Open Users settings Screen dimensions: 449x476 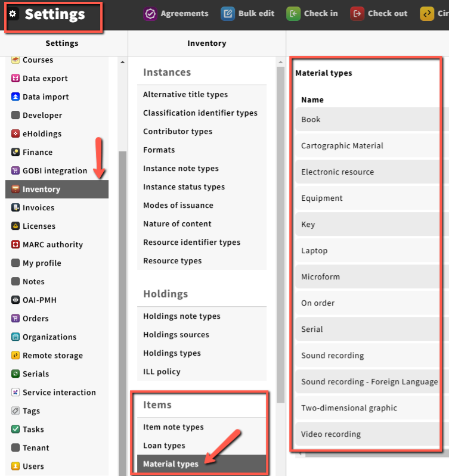pos(33,466)
